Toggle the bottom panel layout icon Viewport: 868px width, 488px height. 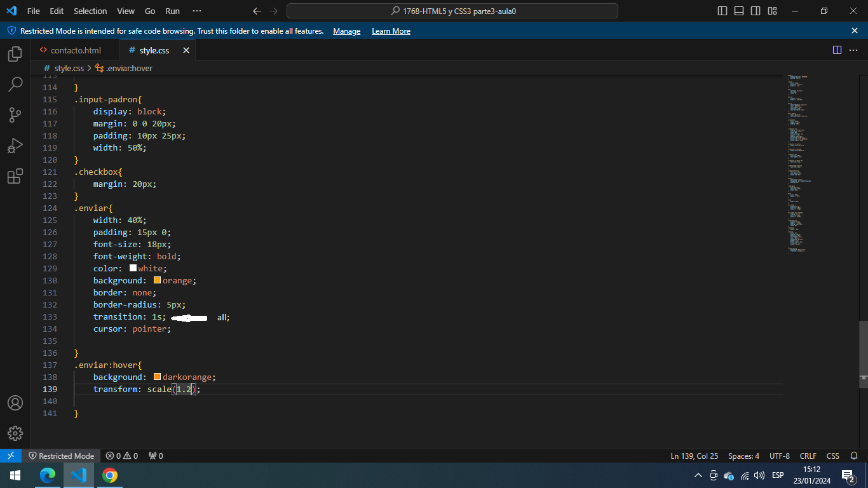[x=739, y=11]
